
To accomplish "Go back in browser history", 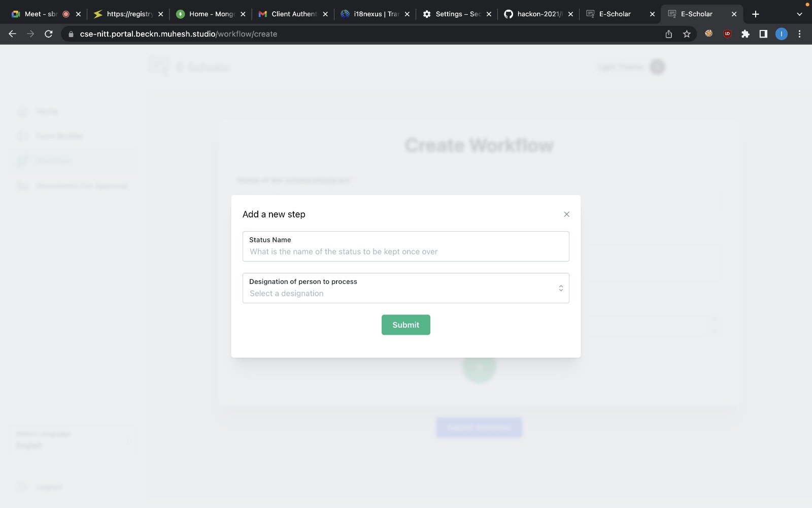I will click(x=13, y=34).
